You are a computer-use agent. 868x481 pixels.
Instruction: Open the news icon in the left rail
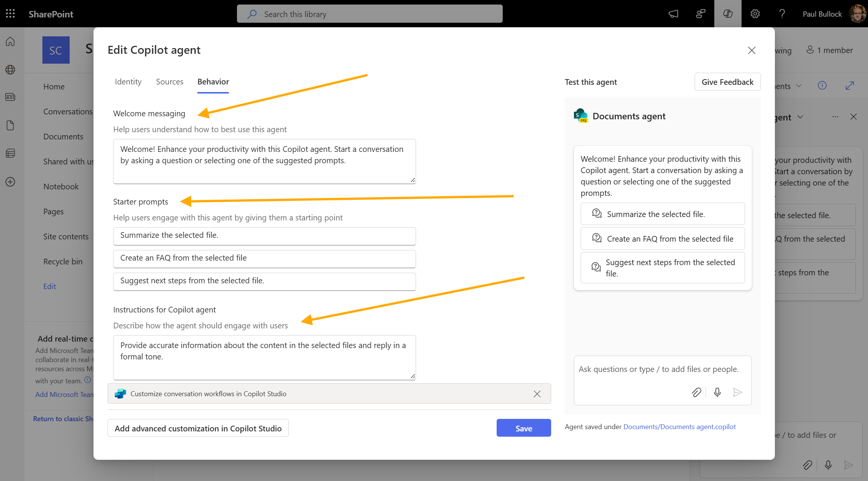[x=10, y=97]
